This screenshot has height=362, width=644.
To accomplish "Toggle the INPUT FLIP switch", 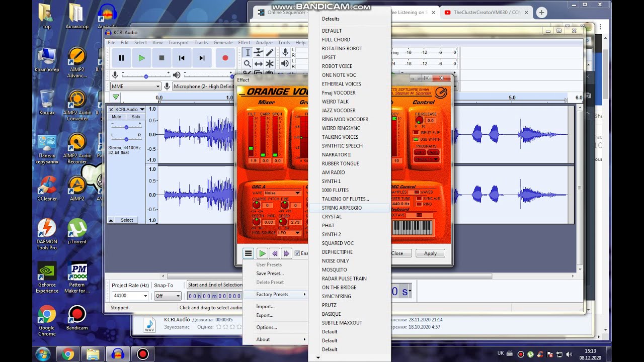I will [416, 132].
